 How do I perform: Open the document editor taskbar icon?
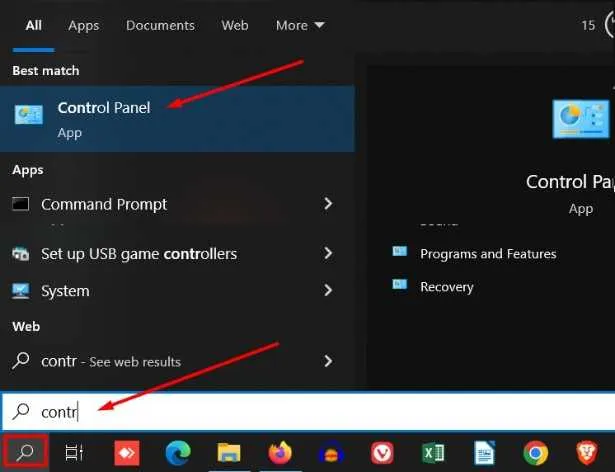click(x=484, y=452)
